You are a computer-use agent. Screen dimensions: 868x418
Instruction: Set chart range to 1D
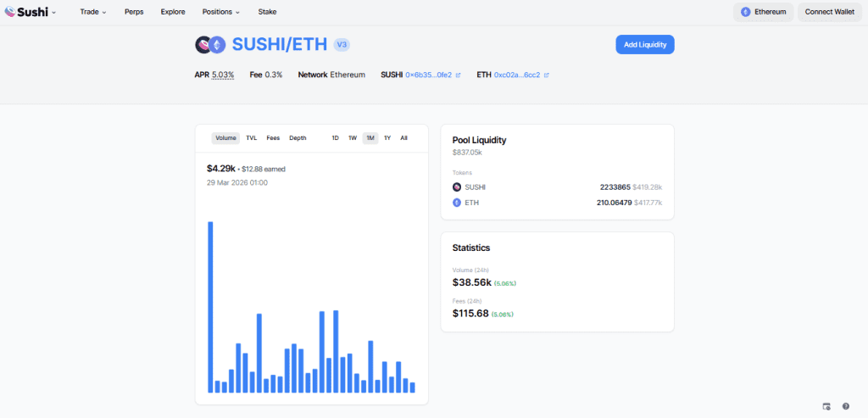(x=336, y=138)
